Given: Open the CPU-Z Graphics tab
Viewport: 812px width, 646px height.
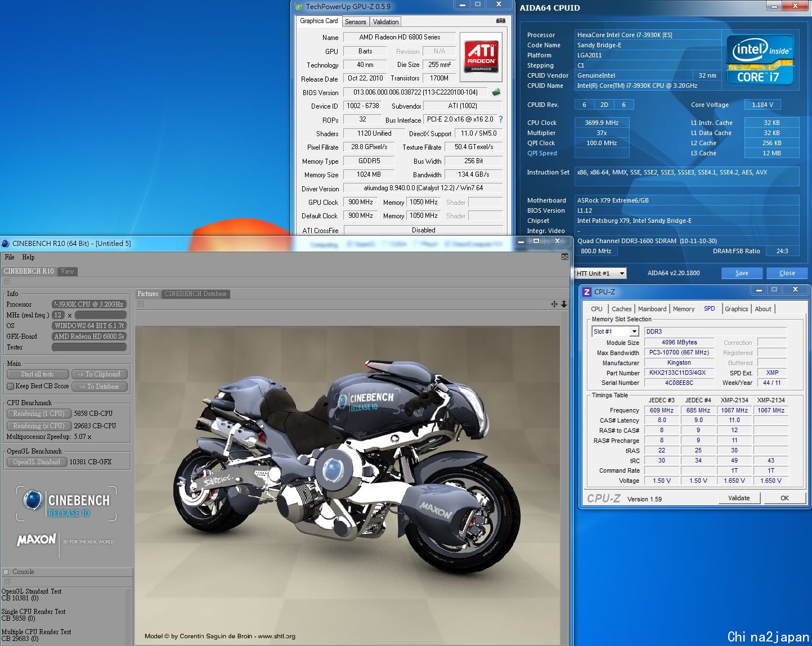Looking at the screenshot, I should [x=737, y=309].
